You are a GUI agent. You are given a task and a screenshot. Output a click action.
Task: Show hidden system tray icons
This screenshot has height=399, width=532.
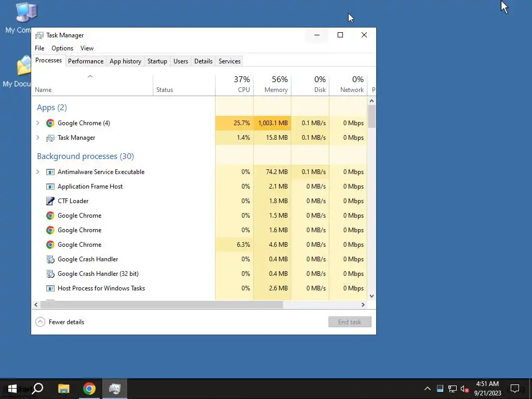(428, 389)
